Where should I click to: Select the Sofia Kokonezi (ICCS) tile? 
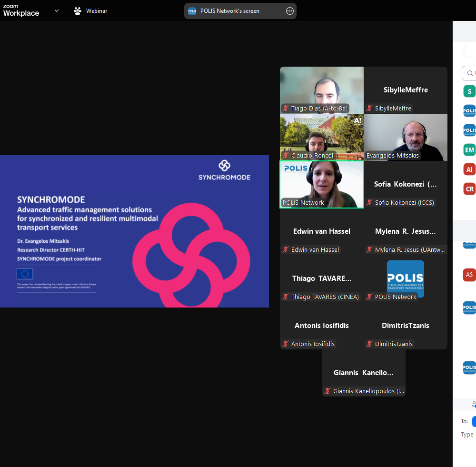coord(406,184)
